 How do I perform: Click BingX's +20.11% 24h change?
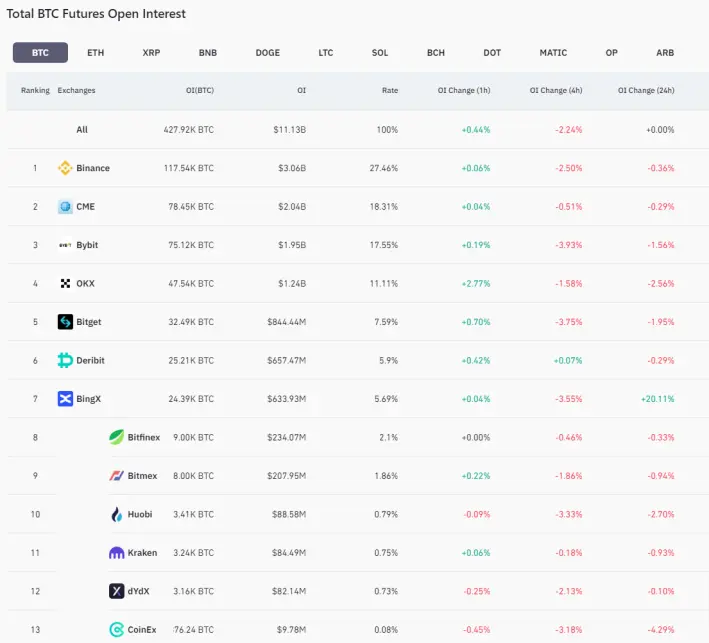[657, 399]
